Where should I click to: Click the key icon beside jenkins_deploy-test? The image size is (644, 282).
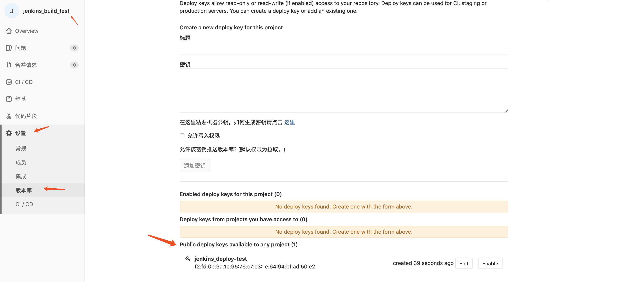click(x=188, y=259)
